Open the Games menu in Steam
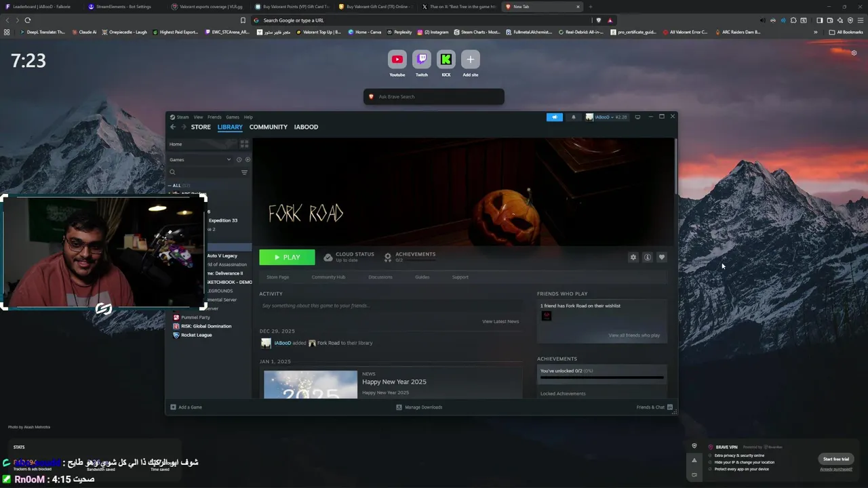 click(x=233, y=117)
